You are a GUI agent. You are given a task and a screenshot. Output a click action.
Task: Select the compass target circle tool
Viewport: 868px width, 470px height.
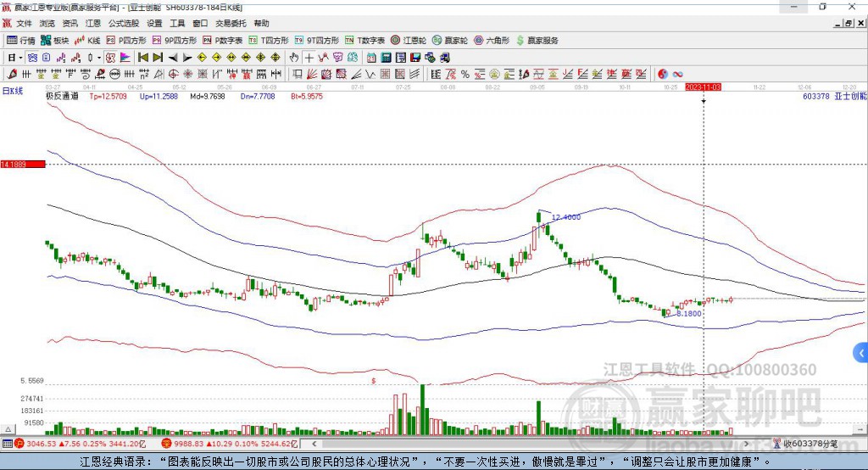pyautogui.click(x=173, y=75)
